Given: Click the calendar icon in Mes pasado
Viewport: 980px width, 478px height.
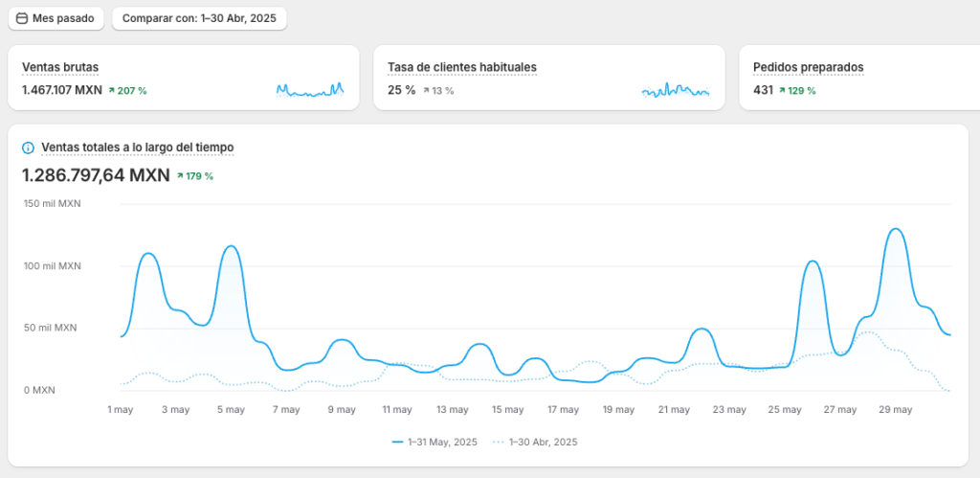Looking at the screenshot, I should click(x=22, y=18).
